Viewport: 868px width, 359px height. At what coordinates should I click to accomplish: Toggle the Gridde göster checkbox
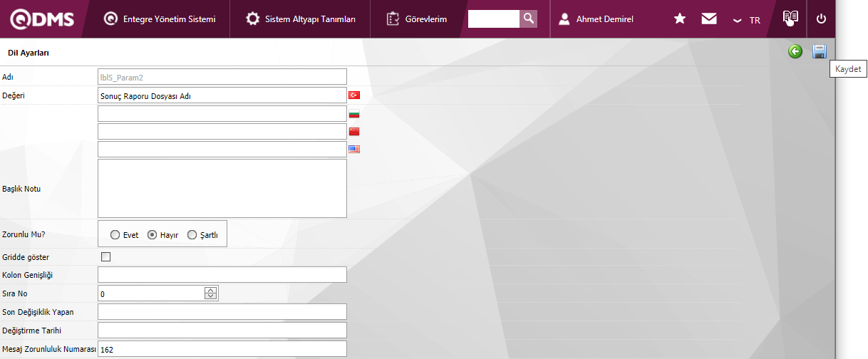[106, 257]
